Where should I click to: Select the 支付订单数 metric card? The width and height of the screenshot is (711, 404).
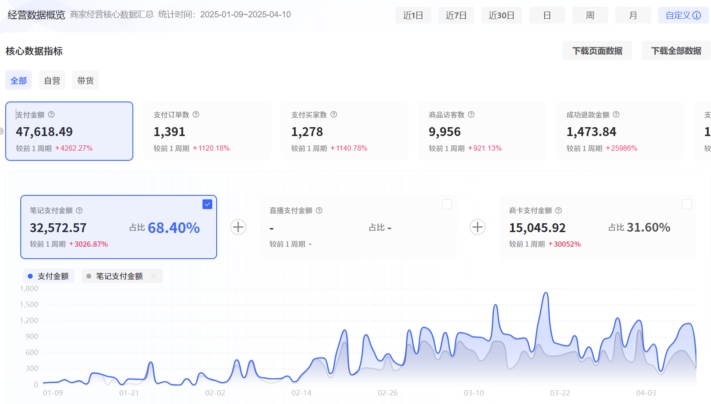tap(207, 131)
